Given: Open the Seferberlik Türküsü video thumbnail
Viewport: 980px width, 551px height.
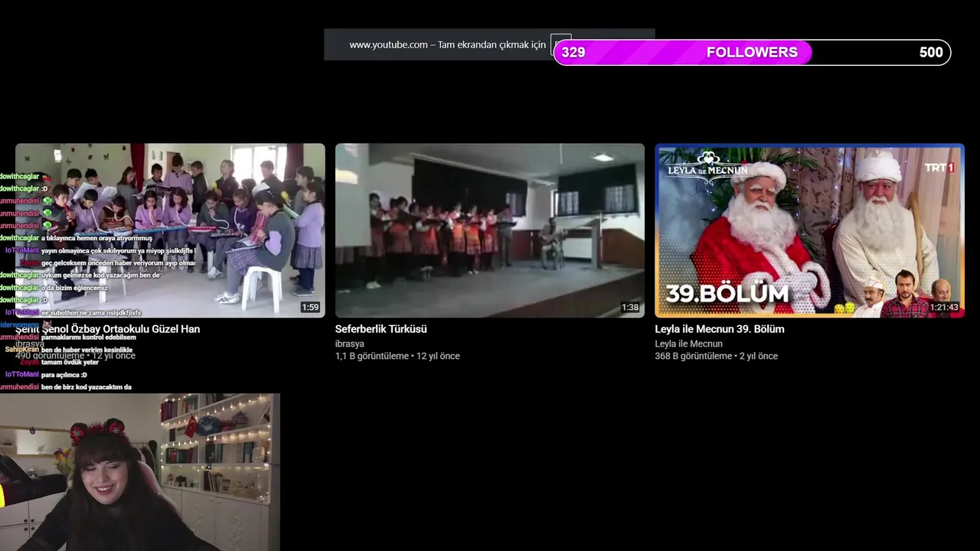Looking at the screenshot, I should pyautogui.click(x=490, y=230).
